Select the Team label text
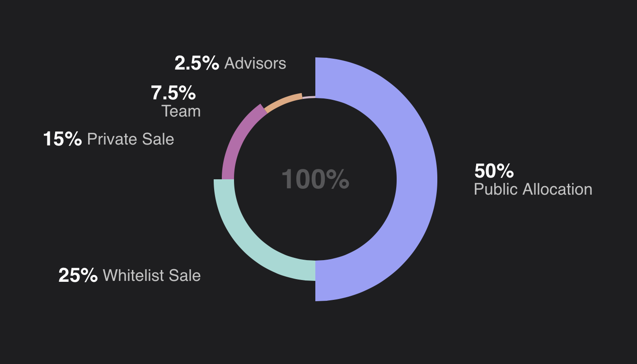The height and width of the screenshot is (364, 637). click(x=181, y=111)
